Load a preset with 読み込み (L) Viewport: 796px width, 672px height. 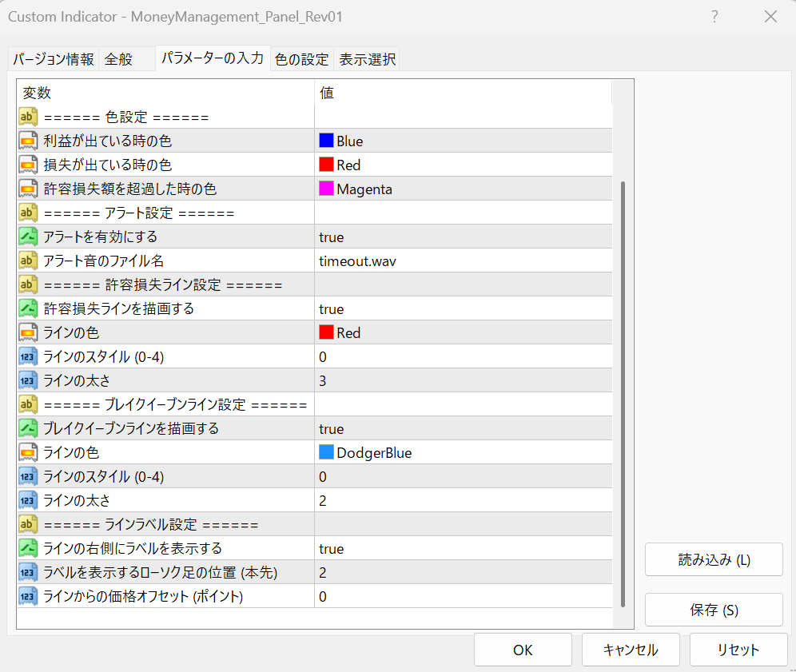click(714, 559)
